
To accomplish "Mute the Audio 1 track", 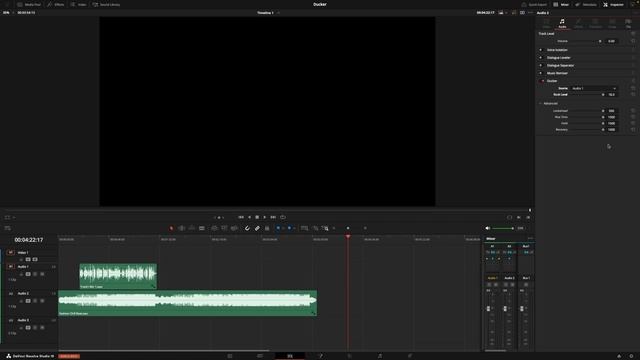I will click(42, 274).
